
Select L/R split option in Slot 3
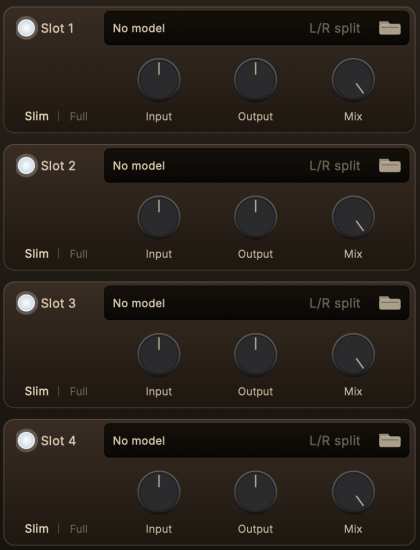pos(335,303)
